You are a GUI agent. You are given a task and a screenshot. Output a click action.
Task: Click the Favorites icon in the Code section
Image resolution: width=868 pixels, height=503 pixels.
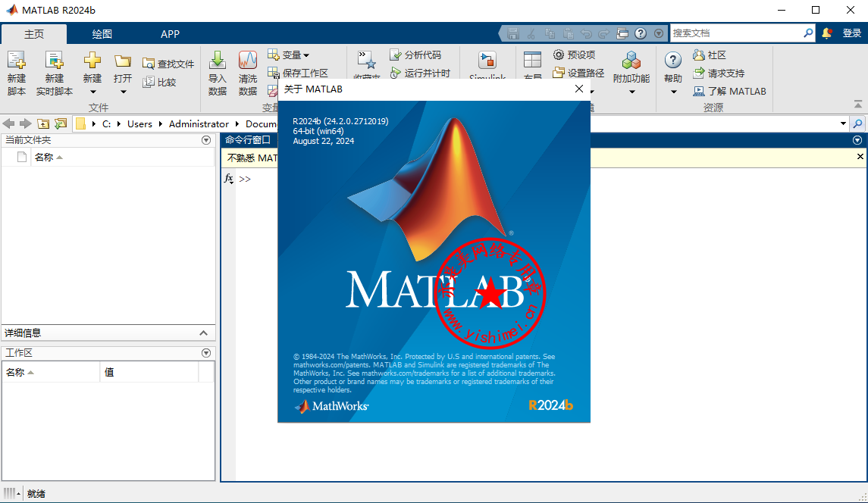pyautogui.click(x=366, y=60)
